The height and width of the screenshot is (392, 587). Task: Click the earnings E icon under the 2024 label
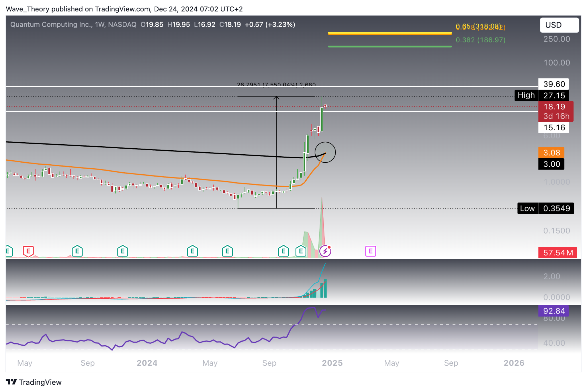pos(122,251)
